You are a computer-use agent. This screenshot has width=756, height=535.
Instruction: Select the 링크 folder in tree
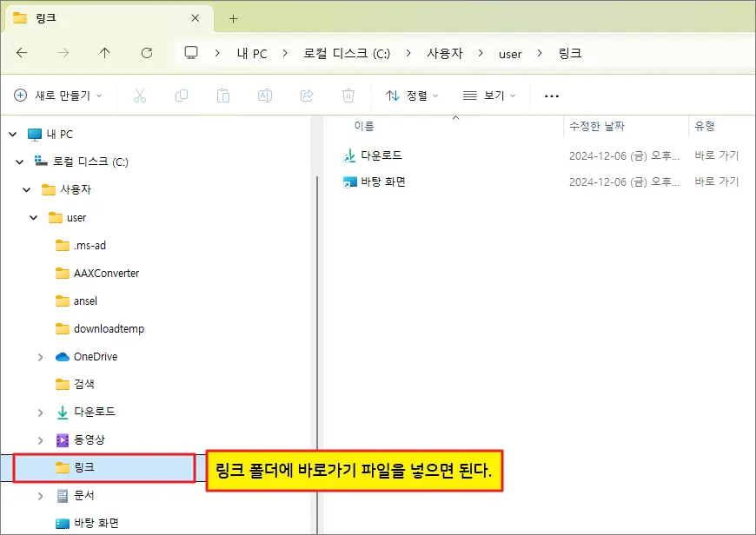point(103,468)
